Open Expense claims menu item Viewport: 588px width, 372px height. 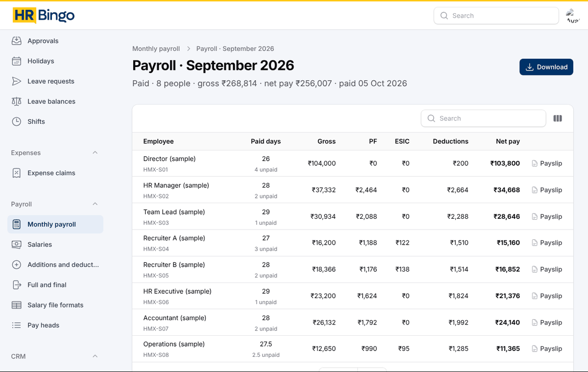pos(55,173)
